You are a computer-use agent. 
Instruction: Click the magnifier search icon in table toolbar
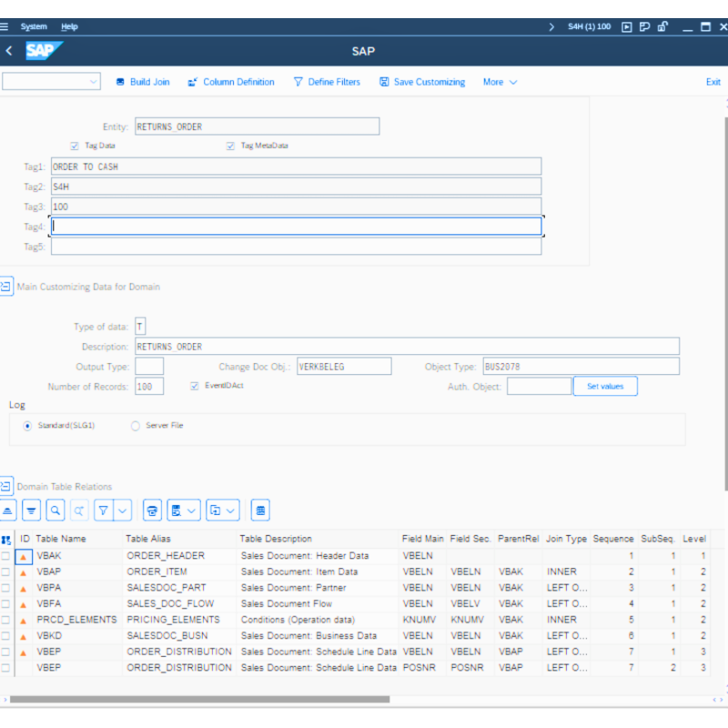point(56,511)
